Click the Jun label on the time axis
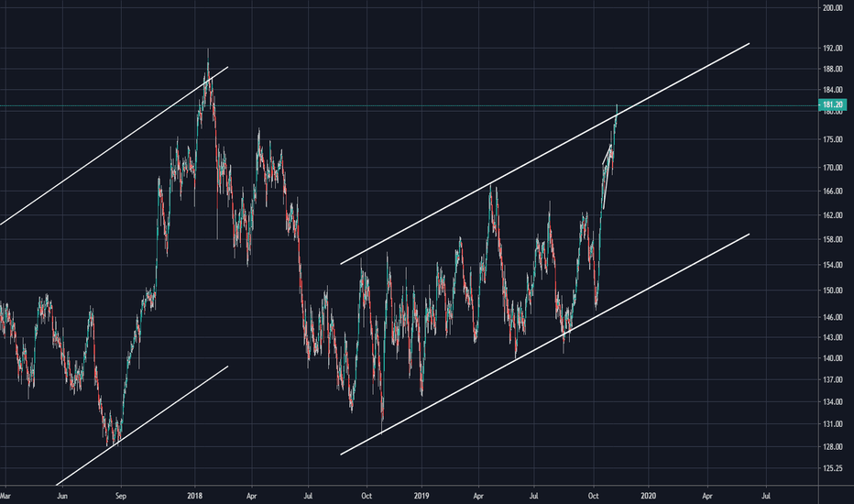The image size is (854, 504). [x=62, y=496]
